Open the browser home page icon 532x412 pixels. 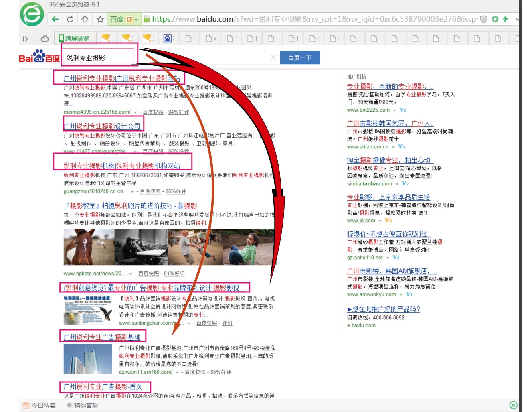tap(85, 19)
